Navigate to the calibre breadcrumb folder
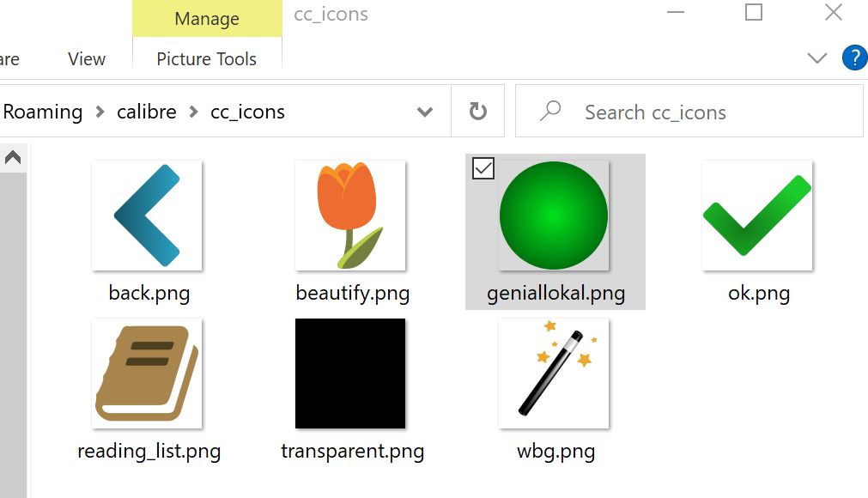The image size is (868, 498). click(147, 112)
